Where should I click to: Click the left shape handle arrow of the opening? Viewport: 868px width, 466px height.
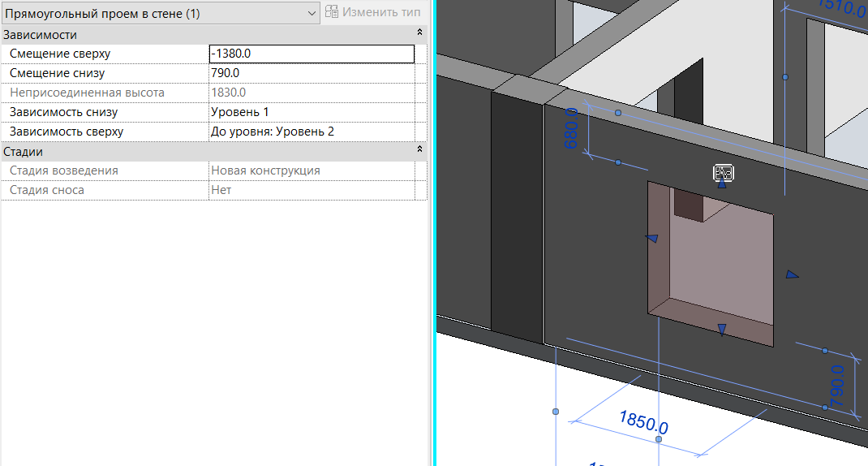651,238
